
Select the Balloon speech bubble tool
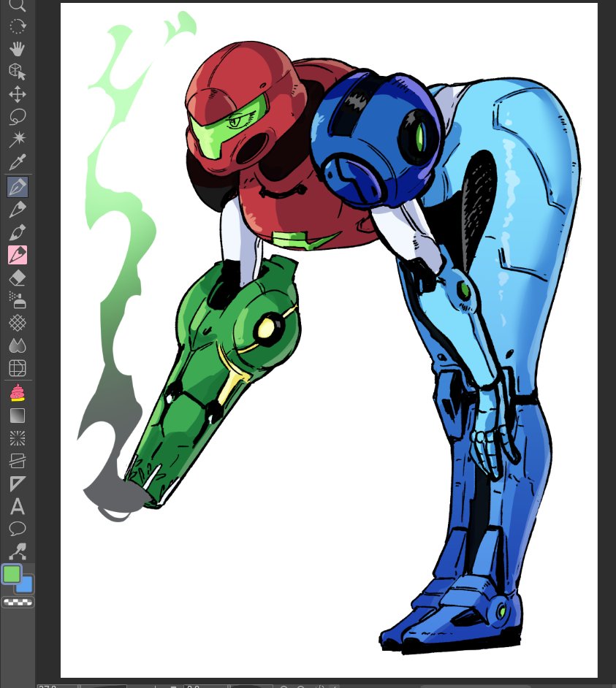tap(18, 529)
